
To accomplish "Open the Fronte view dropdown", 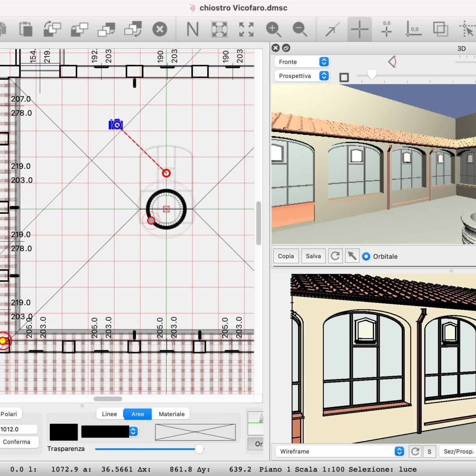I will [x=302, y=62].
